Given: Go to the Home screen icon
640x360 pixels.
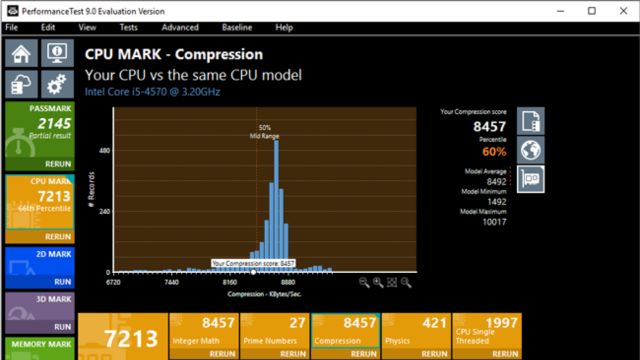Looking at the screenshot, I should pyautogui.click(x=22, y=53).
